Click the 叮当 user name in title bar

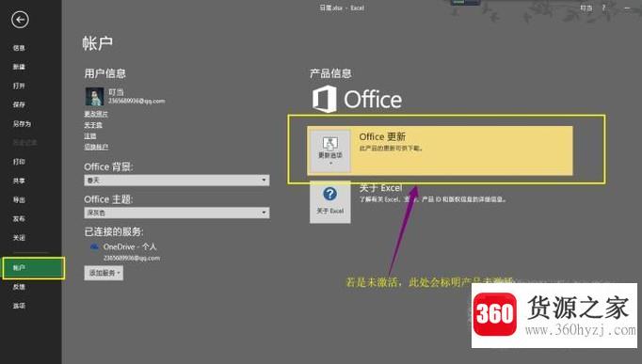coord(586,8)
